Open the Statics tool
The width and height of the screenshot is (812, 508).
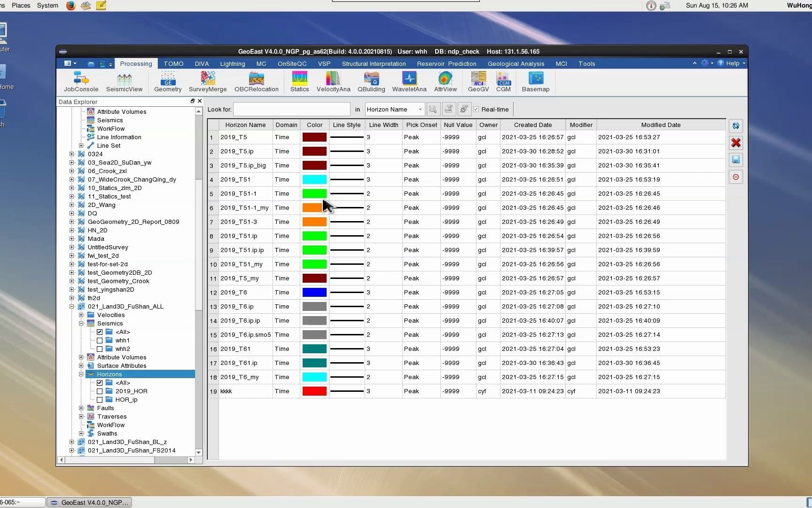click(x=299, y=82)
